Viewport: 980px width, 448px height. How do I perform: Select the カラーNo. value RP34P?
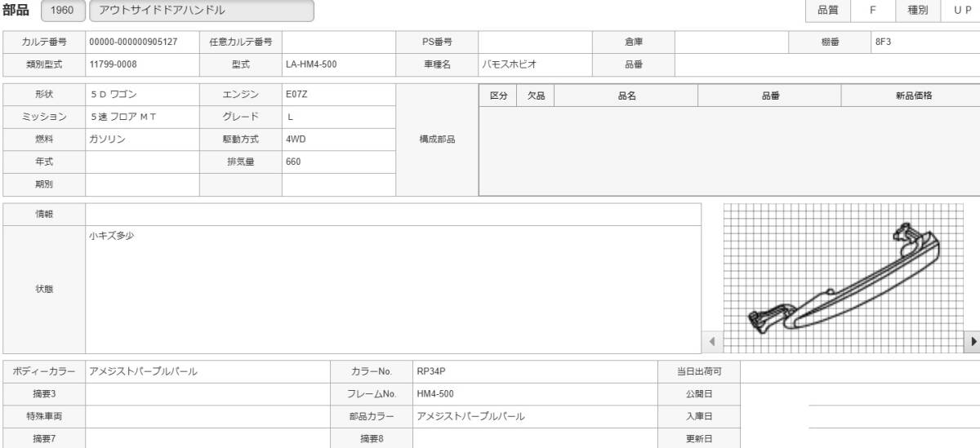tap(431, 371)
